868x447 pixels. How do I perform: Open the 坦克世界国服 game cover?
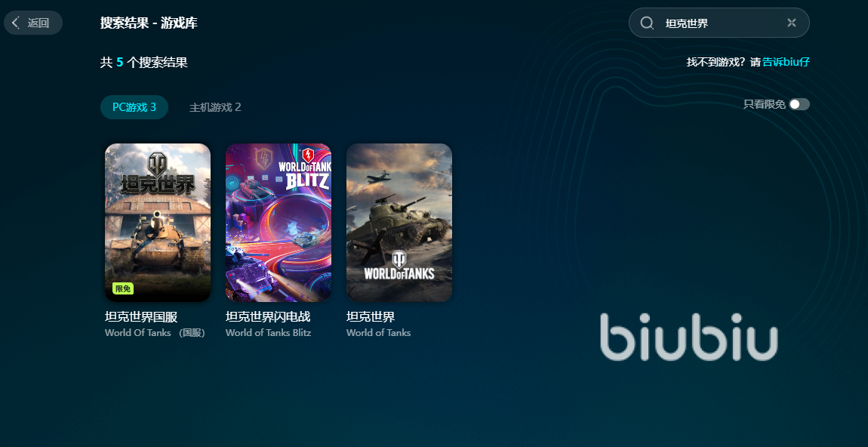click(158, 223)
